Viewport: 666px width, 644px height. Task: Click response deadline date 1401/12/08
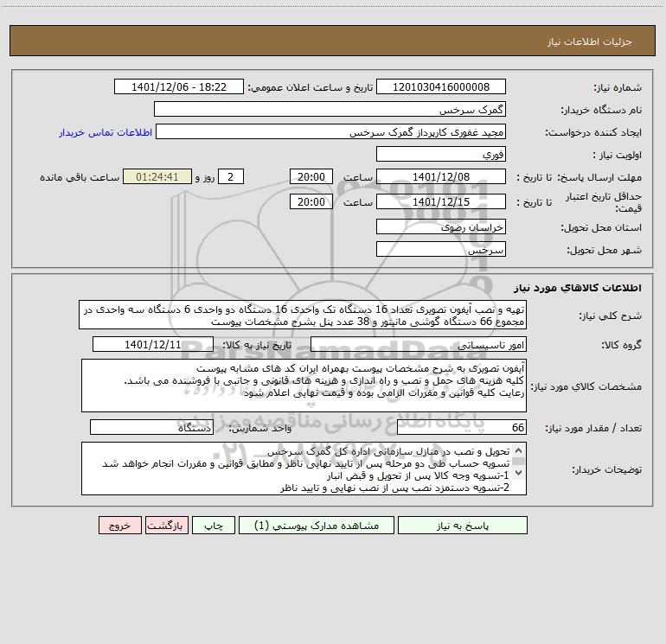pyautogui.click(x=441, y=176)
